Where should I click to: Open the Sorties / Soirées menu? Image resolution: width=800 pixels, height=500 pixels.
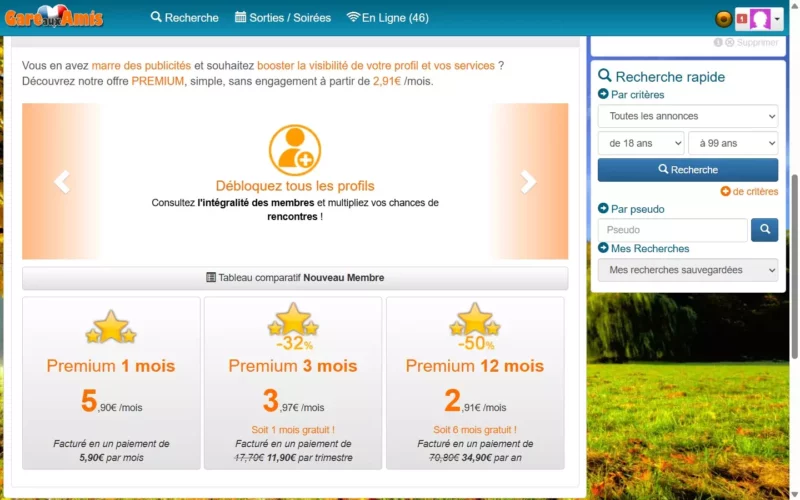(x=283, y=17)
